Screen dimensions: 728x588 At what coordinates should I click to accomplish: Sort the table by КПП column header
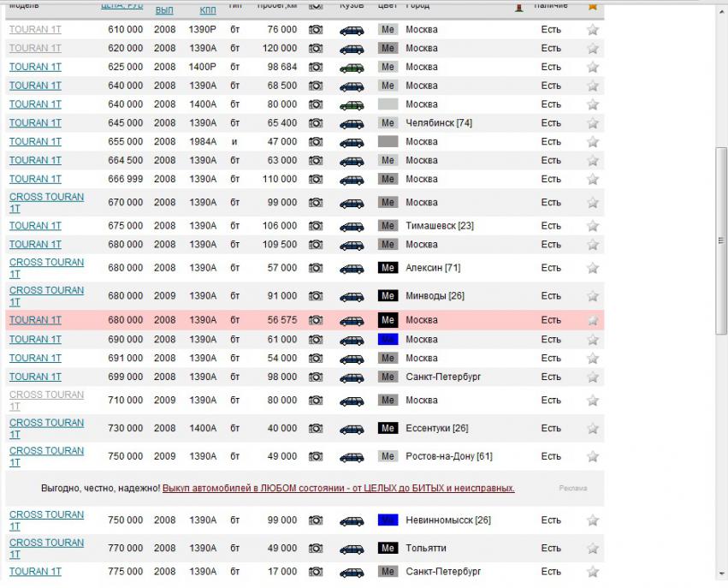click(207, 10)
